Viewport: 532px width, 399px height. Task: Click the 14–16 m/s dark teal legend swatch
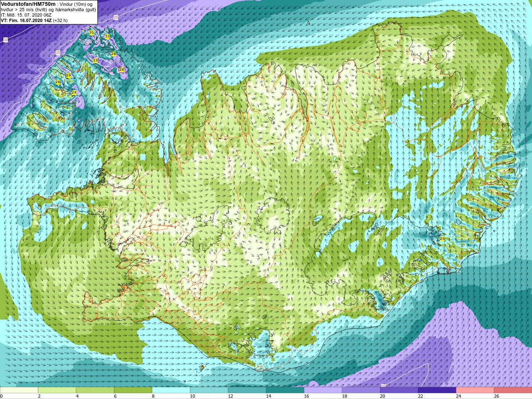(x=285, y=390)
